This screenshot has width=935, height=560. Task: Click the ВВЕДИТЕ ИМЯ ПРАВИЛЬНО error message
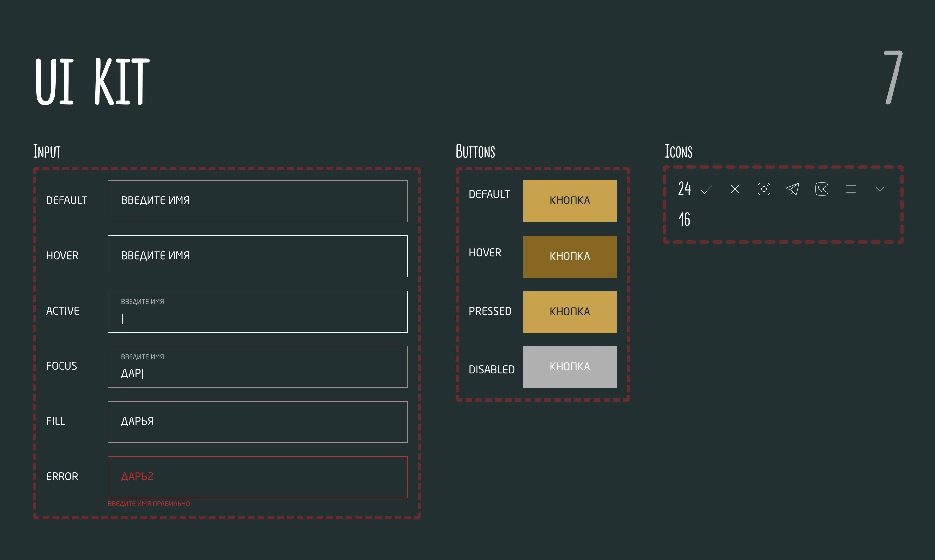pos(149,504)
